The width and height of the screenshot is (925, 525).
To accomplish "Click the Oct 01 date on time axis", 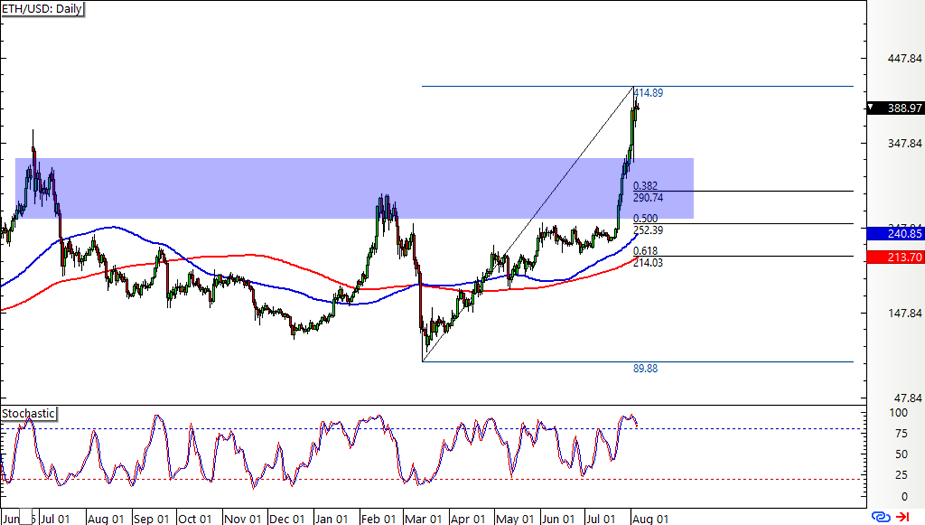I will pyautogui.click(x=195, y=519).
